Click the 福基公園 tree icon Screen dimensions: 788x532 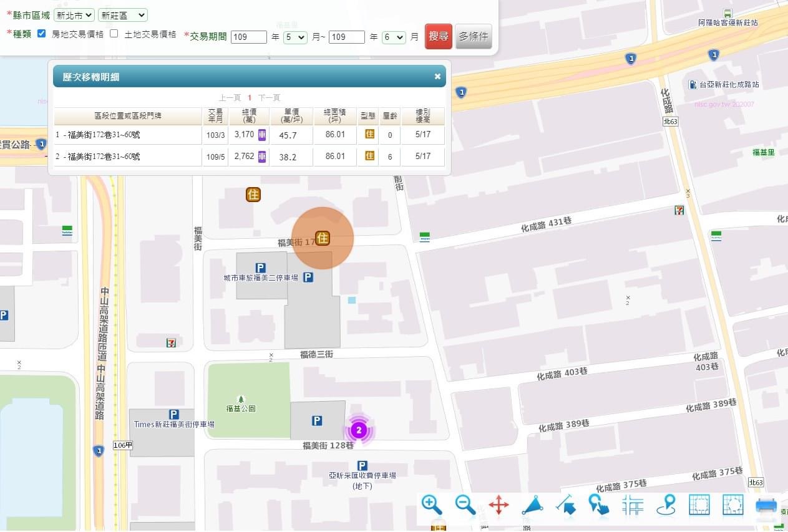(x=241, y=399)
